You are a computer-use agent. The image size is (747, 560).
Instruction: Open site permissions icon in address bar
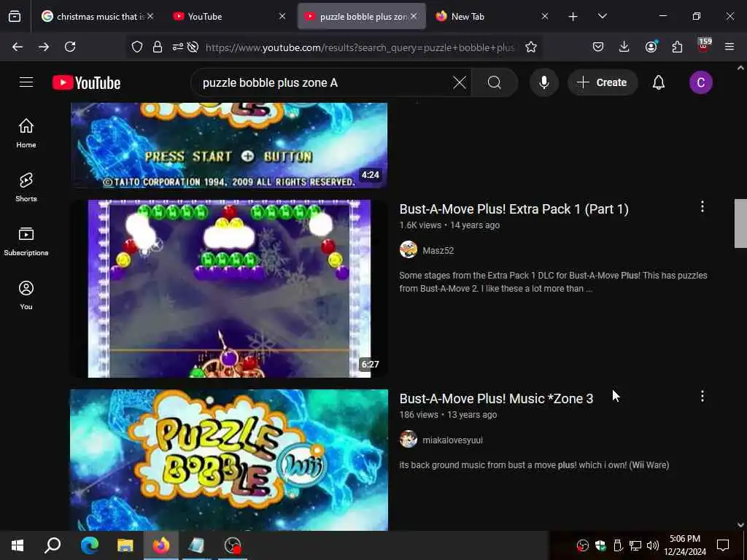(178, 47)
